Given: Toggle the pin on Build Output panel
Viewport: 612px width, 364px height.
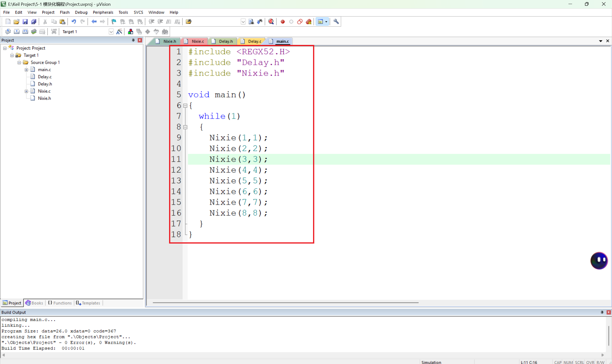Looking at the screenshot, I should coord(602,312).
